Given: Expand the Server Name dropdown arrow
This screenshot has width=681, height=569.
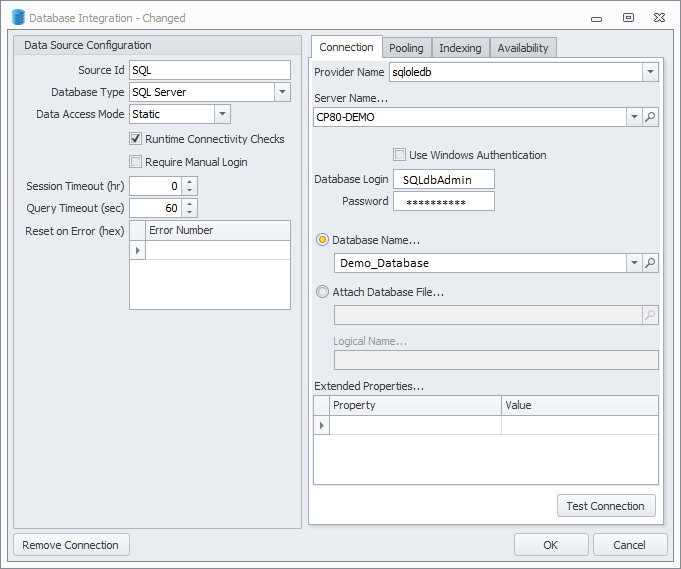Looking at the screenshot, I should click(634, 117).
